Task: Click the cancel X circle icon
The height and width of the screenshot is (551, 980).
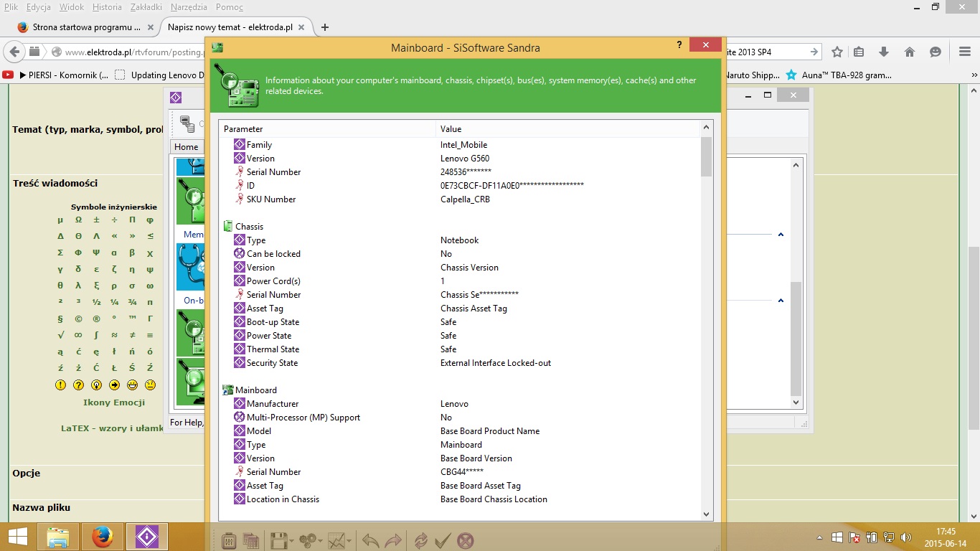Action: tap(466, 540)
